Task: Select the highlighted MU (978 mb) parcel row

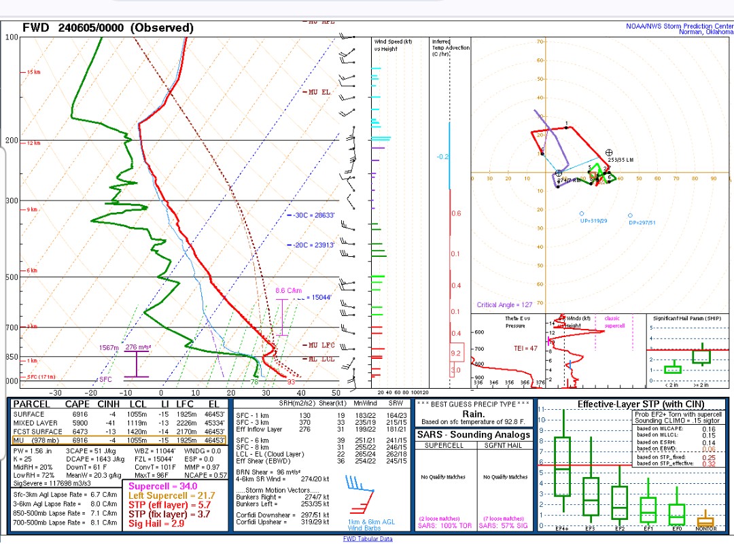Action: [x=120, y=440]
